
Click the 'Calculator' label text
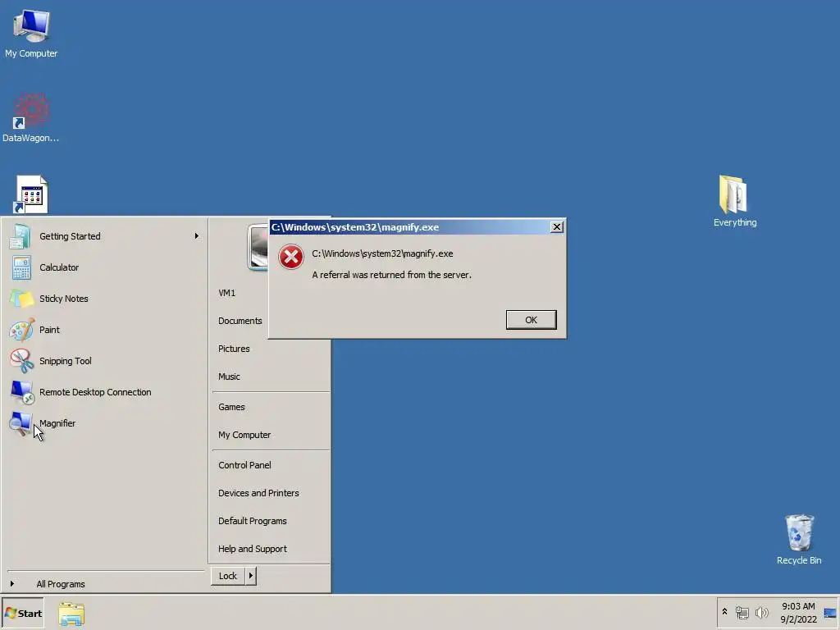tap(59, 267)
